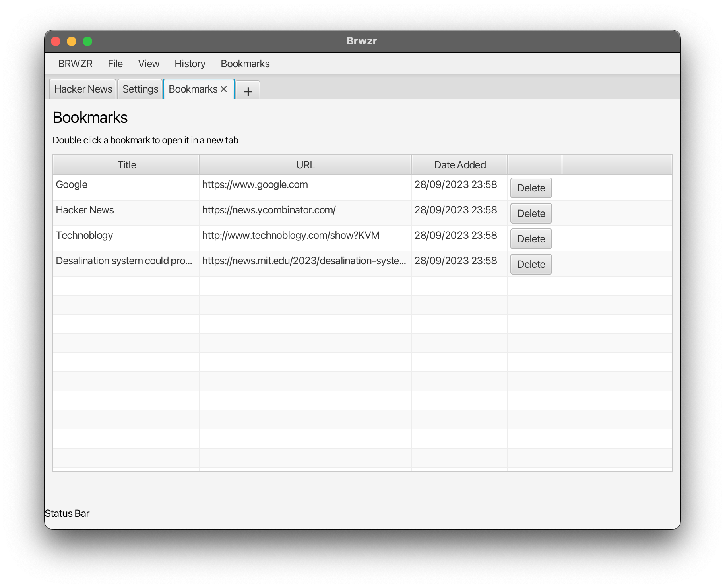The height and width of the screenshot is (588, 725).
Task: Open a new tab with the plus icon
Action: point(248,91)
